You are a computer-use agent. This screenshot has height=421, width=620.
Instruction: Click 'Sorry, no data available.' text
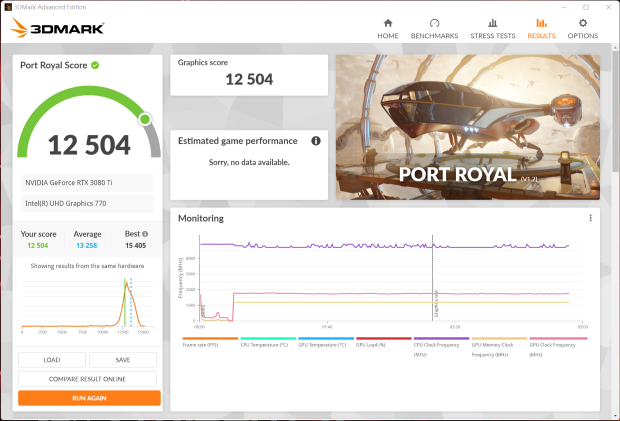[x=249, y=162]
